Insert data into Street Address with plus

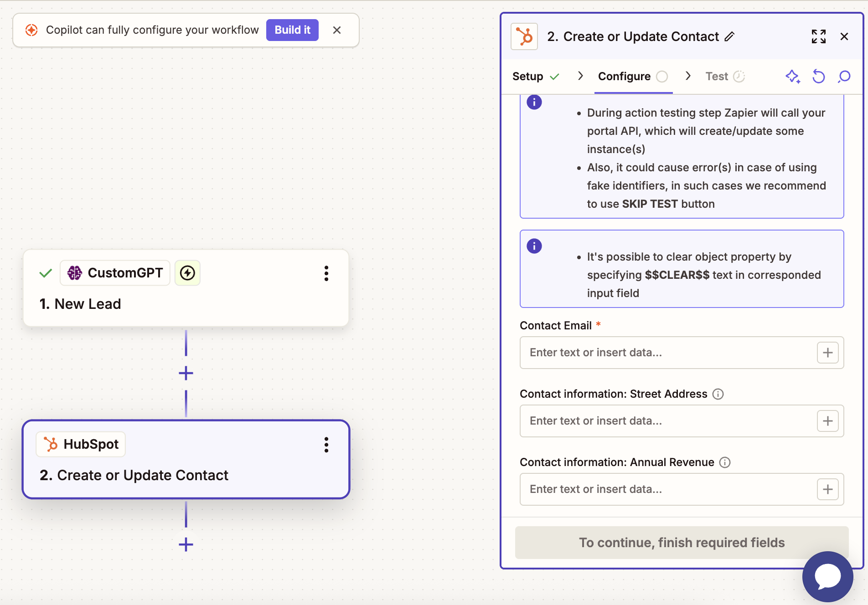[x=828, y=421]
